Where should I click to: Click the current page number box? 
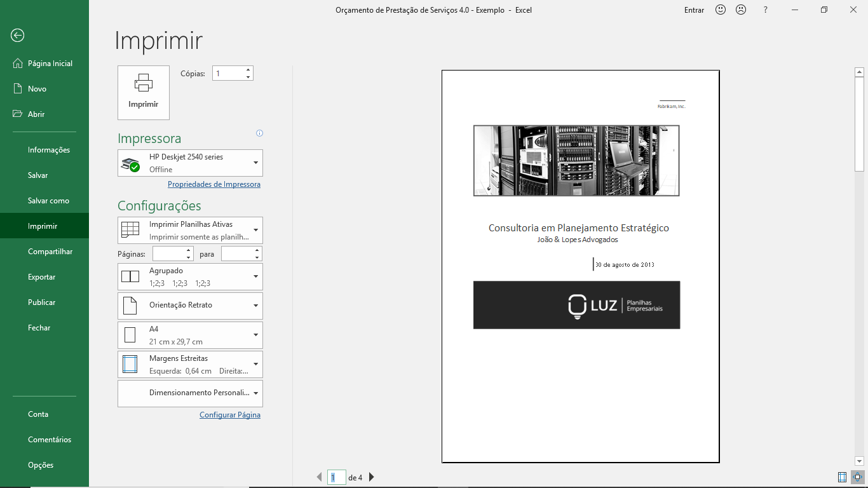[x=337, y=477]
